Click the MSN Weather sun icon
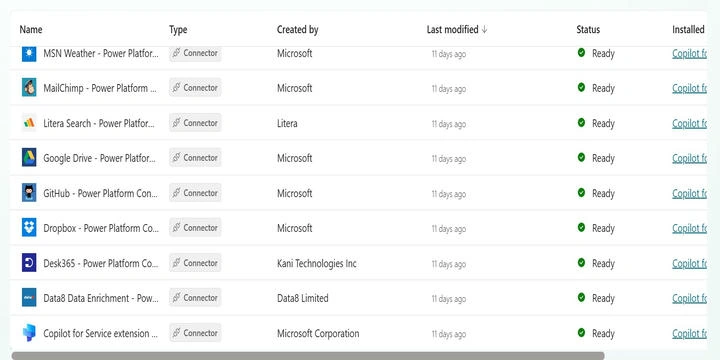Image resolution: width=720 pixels, height=360 pixels. pyautogui.click(x=29, y=54)
